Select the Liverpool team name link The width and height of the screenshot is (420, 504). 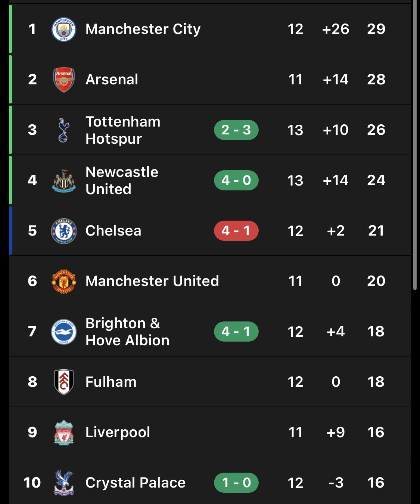[x=118, y=432]
